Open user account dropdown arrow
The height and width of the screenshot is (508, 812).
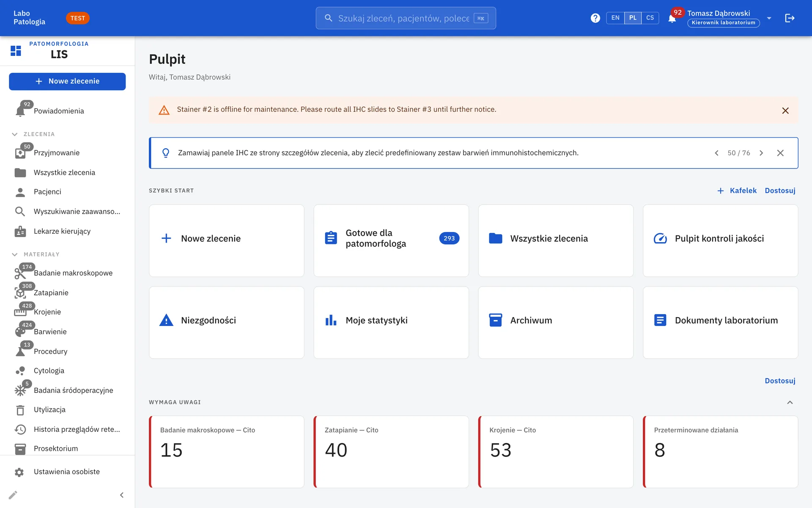769,18
